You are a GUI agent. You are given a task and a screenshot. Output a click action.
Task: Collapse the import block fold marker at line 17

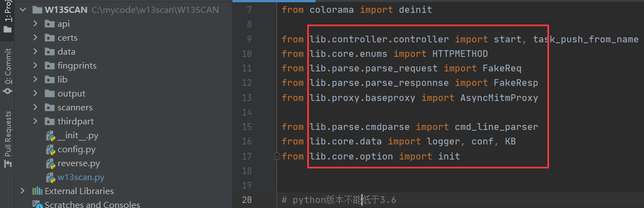coord(277,156)
